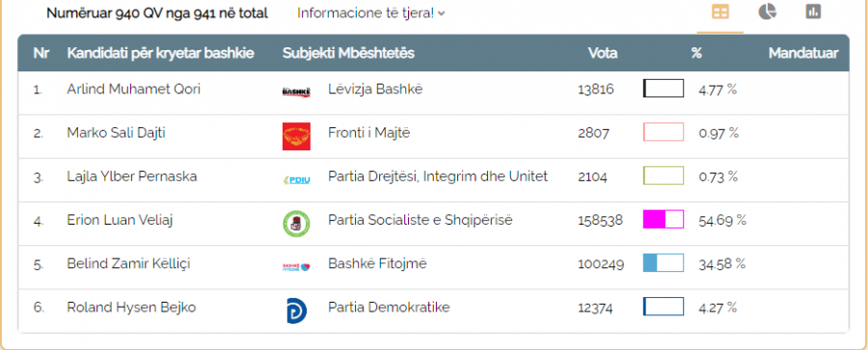
Task: Switch to bar chart view
Action: (x=813, y=12)
